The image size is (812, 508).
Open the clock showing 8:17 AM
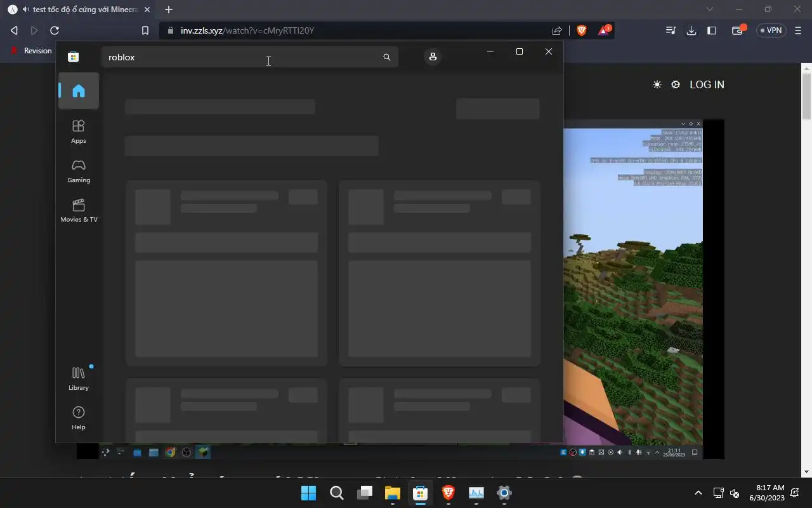tap(768, 493)
